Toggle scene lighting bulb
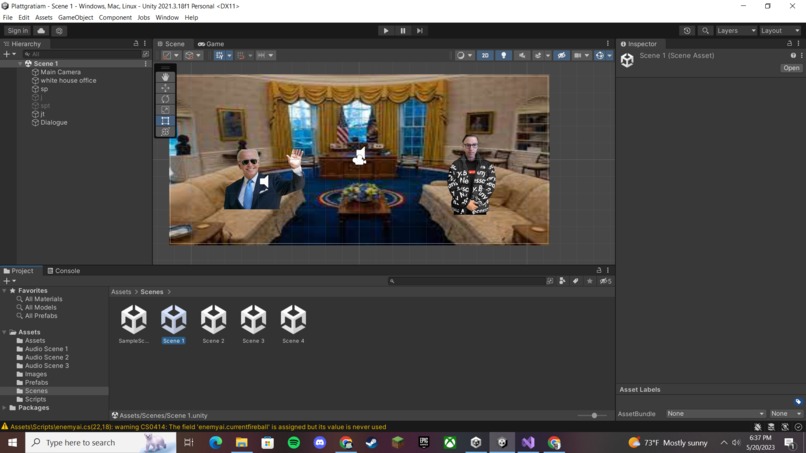Screen dimensions: 806x453 503,56
